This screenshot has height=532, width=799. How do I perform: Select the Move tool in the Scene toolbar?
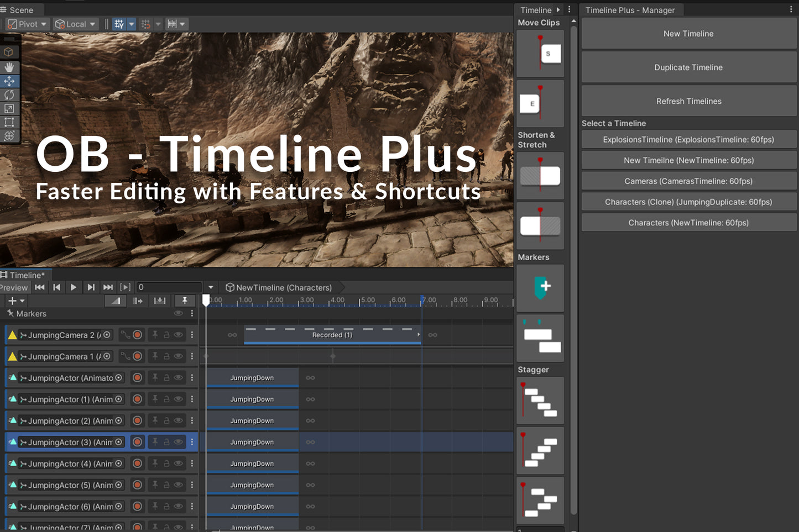(9, 81)
